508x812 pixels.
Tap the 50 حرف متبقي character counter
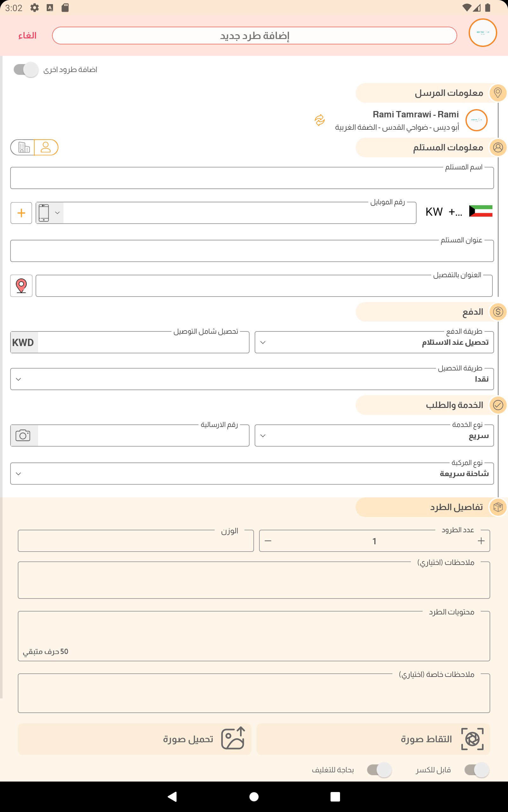45,652
